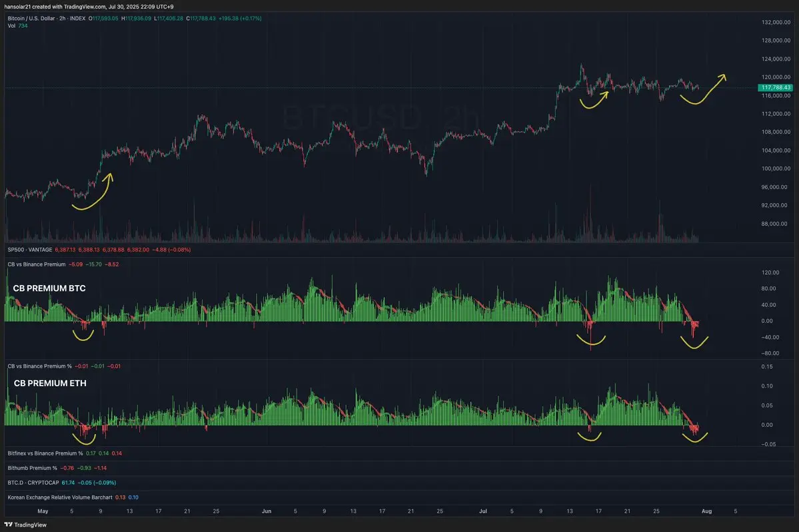Click the 128,000.00 price axis label
799x532 pixels.
click(x=776, y=41)
